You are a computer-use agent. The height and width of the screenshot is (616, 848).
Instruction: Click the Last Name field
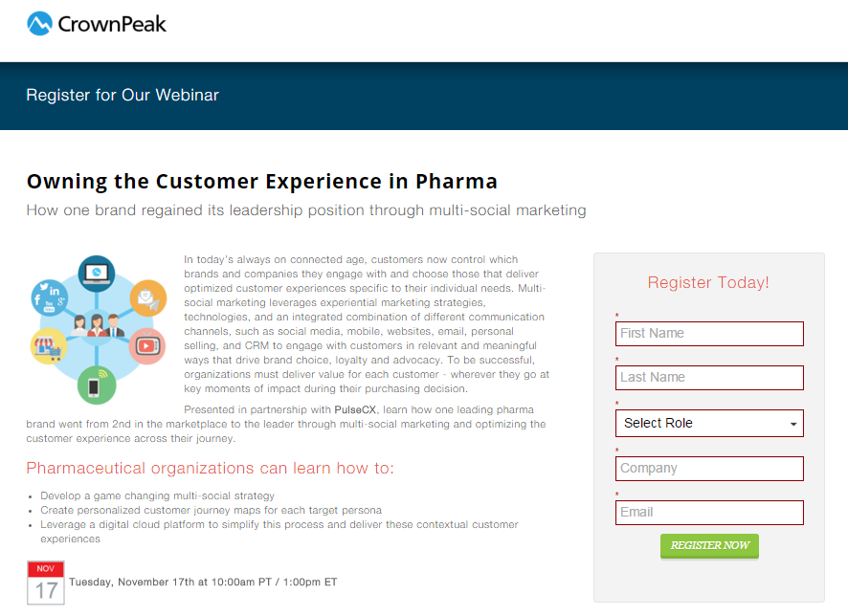point(709,377)
